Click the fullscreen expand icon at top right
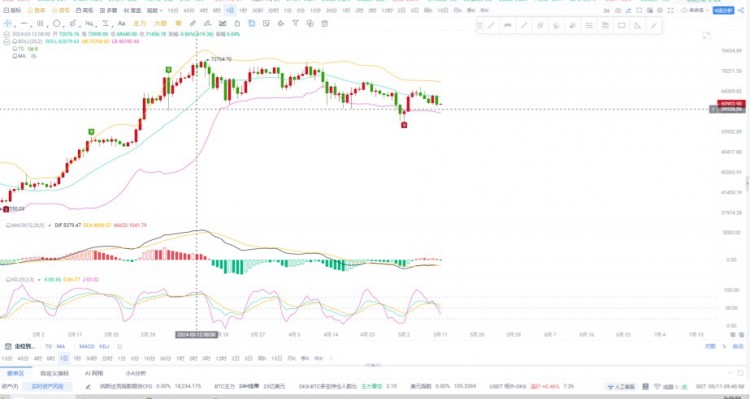Screen dimensions: 750x399 tap(671, 11)
